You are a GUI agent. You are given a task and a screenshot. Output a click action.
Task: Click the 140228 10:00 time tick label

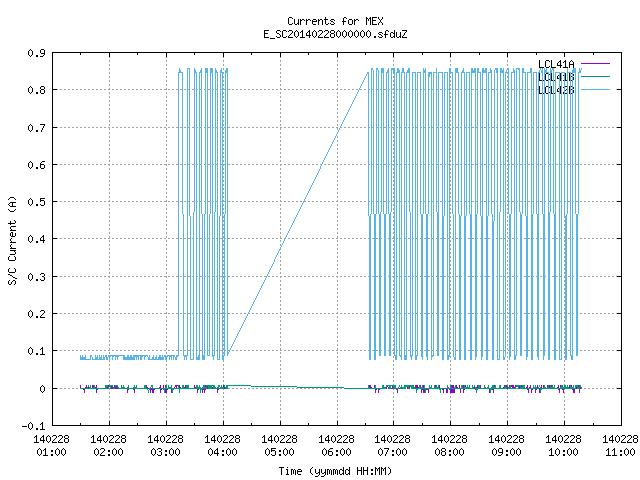564,446
